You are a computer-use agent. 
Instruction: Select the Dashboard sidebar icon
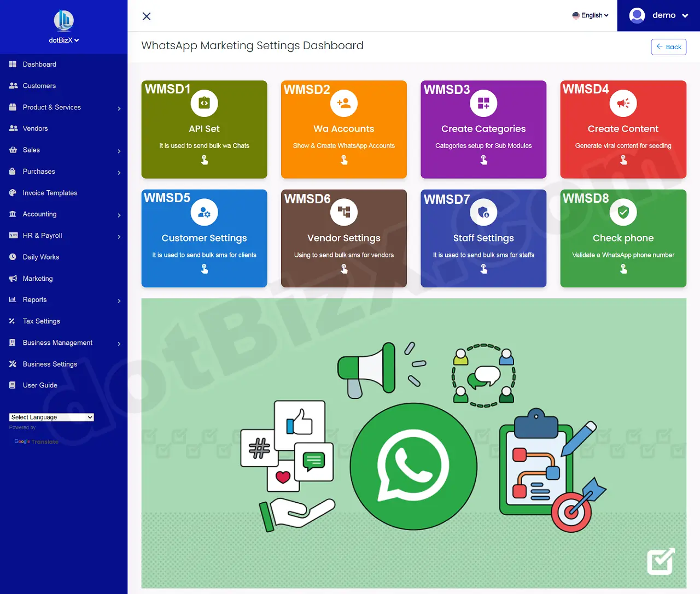click(x=12, y=64)
